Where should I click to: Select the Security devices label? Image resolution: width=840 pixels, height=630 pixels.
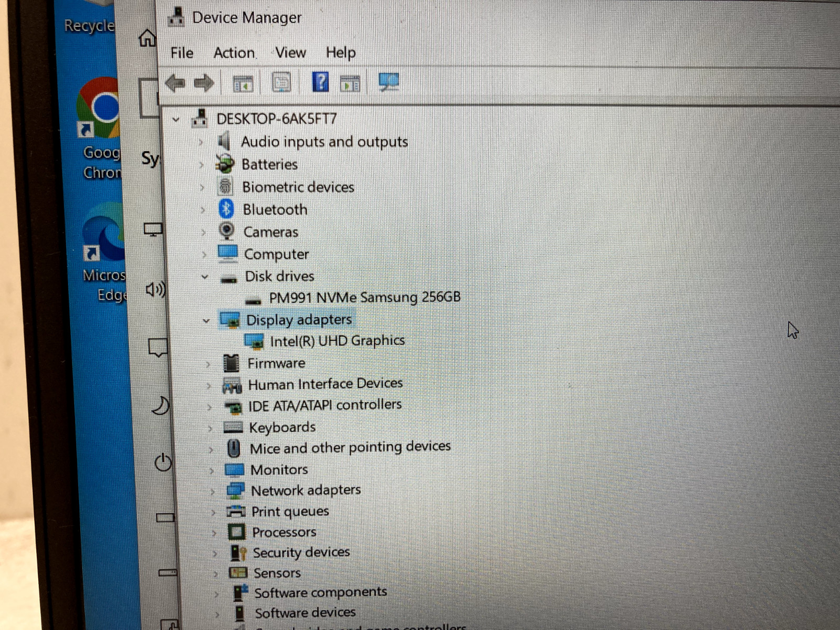pyautogui.click(x=301, y=553)
